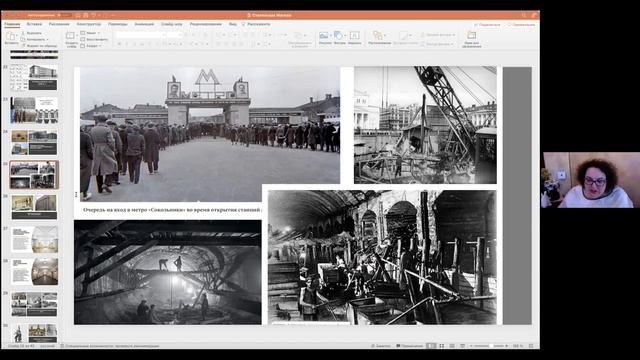Open the Макет layout dropdown

click(90, 33)
